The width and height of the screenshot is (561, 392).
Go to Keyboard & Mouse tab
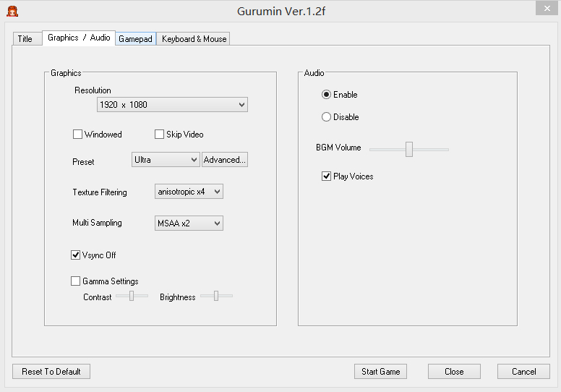pyautogui.click(x=194, y=38)
